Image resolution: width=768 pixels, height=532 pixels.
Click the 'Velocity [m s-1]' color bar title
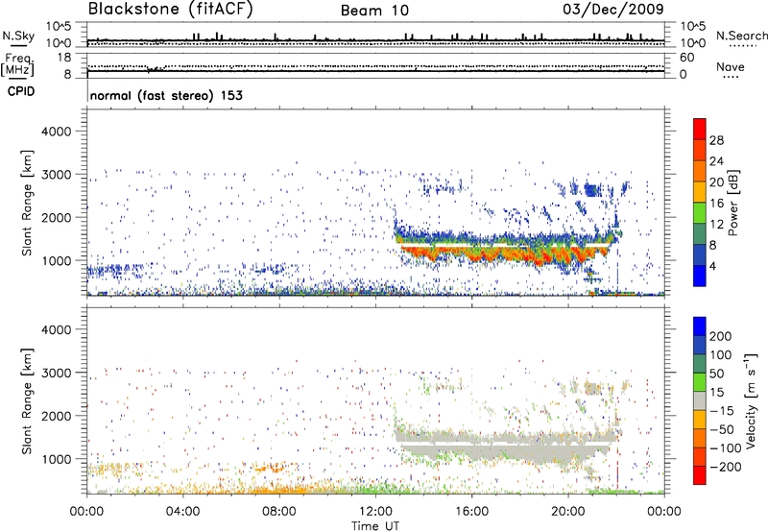click(751, 401)
